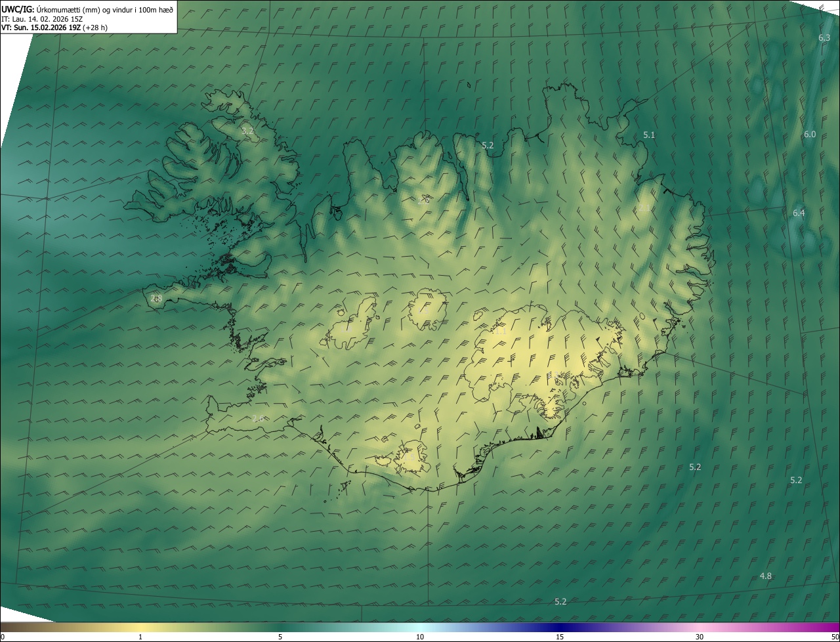Click the 4.8 value label on the map
Image resolution: width=840 pixels, height=642 pixels.
766,576
